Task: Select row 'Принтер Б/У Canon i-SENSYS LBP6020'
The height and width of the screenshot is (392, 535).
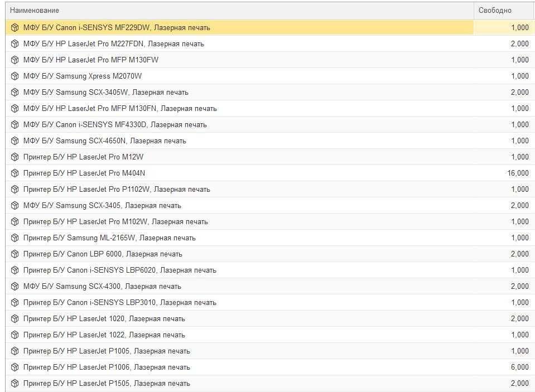Action: [270, 270]
